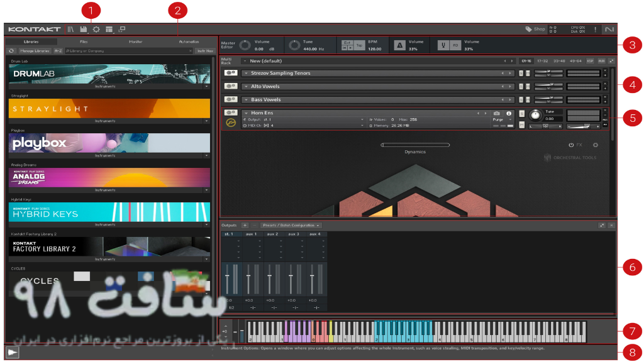Image resolution: width=644 pixels, height=362 pixels.
Task: Select the 33-48 rack page tab
Action: [559, 61]
